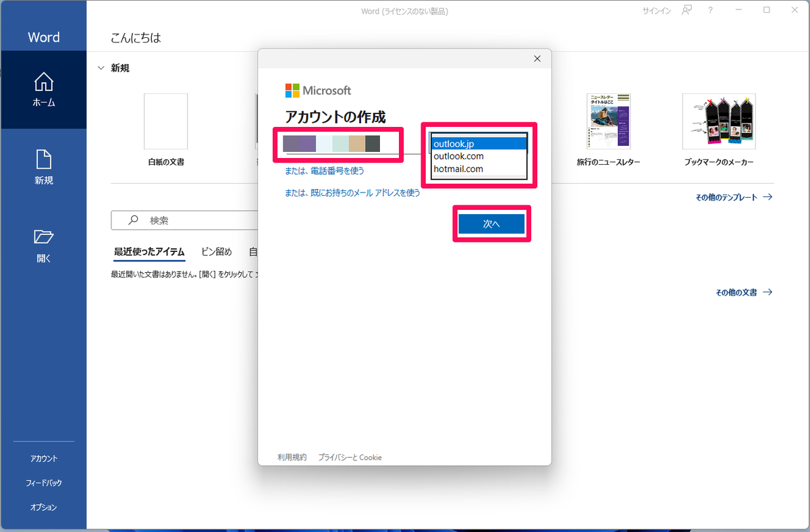Click the search magnifier icon
Image resolution: width=810 pixels, height=532 pixels.
coord(133,220)
